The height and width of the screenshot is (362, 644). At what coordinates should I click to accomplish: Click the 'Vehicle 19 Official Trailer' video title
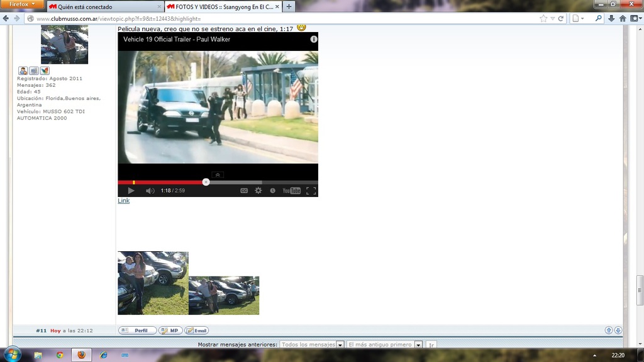click(177, 40)
